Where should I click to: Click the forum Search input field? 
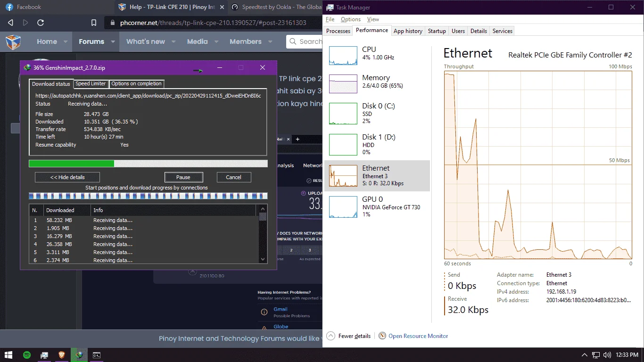tap(305, 41)
